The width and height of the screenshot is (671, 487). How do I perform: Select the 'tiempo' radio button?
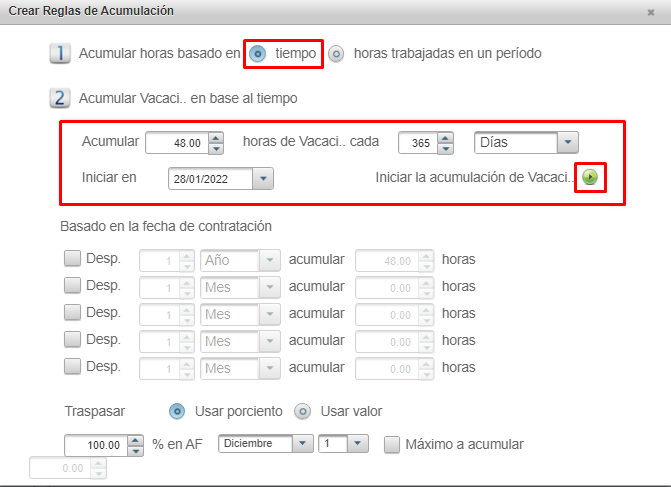(258, 53)
